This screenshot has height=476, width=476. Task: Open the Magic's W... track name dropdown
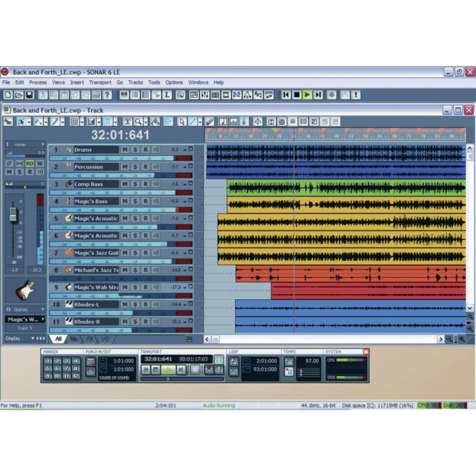tap(25, 320)
